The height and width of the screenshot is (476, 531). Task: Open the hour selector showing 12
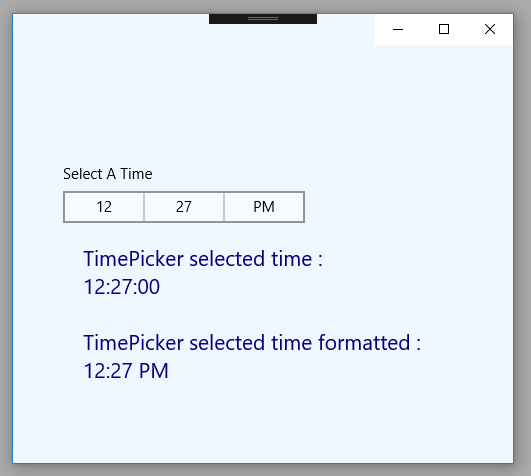click(x=104, y=207)
